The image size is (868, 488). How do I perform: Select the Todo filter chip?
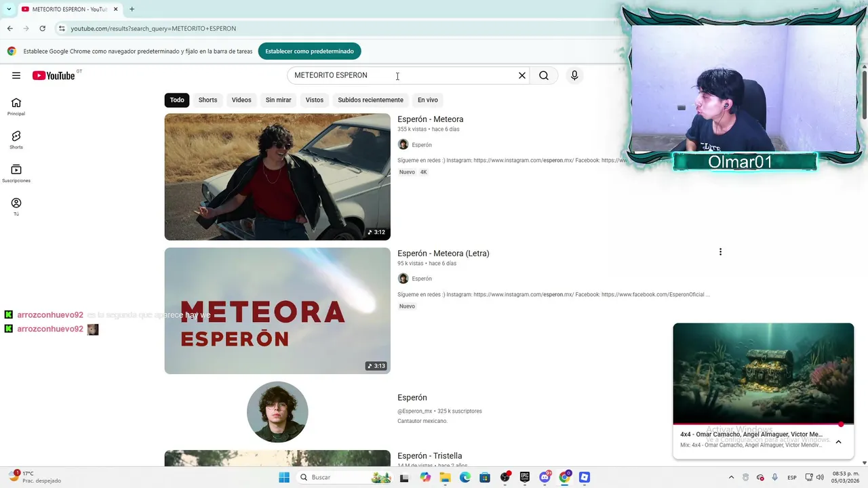click(177, 100)
